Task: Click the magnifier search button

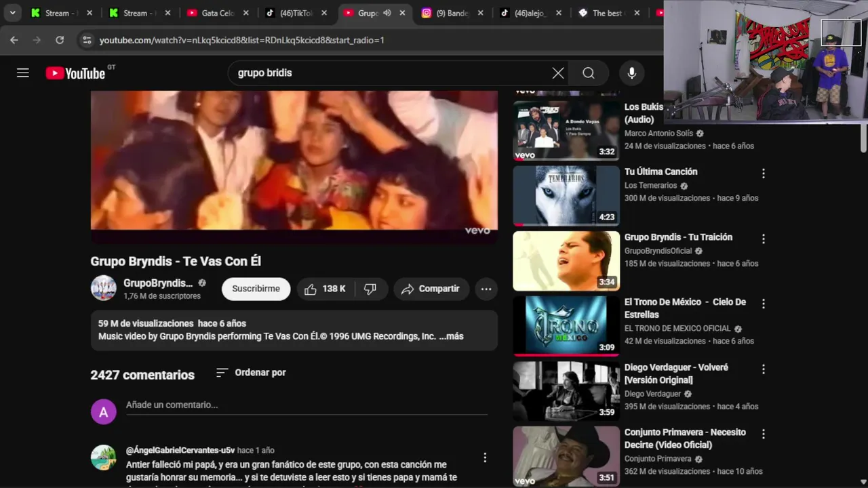Action: pyautogui.click(x=589, y=73)
